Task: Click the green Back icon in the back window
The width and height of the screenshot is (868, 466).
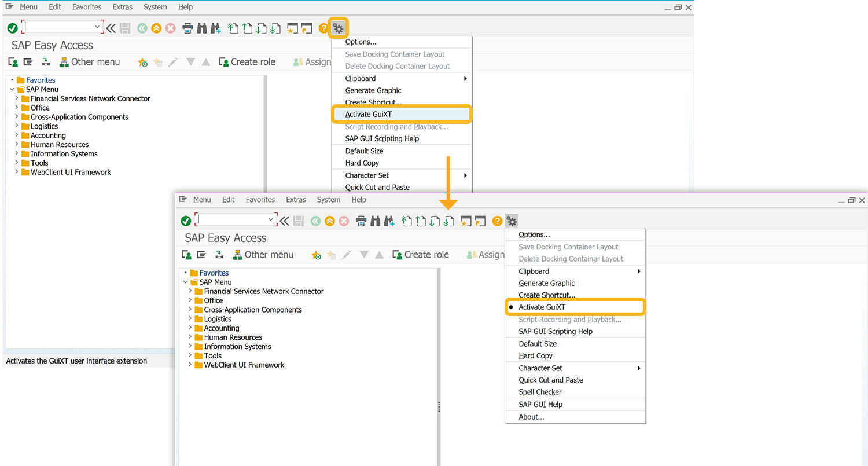Action: click(142, 28)
